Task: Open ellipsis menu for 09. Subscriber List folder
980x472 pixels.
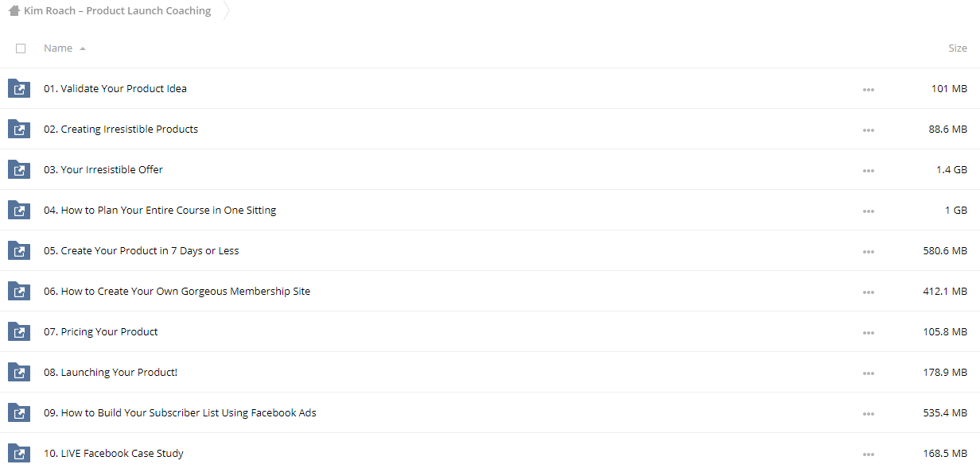Action: (869, 413)
